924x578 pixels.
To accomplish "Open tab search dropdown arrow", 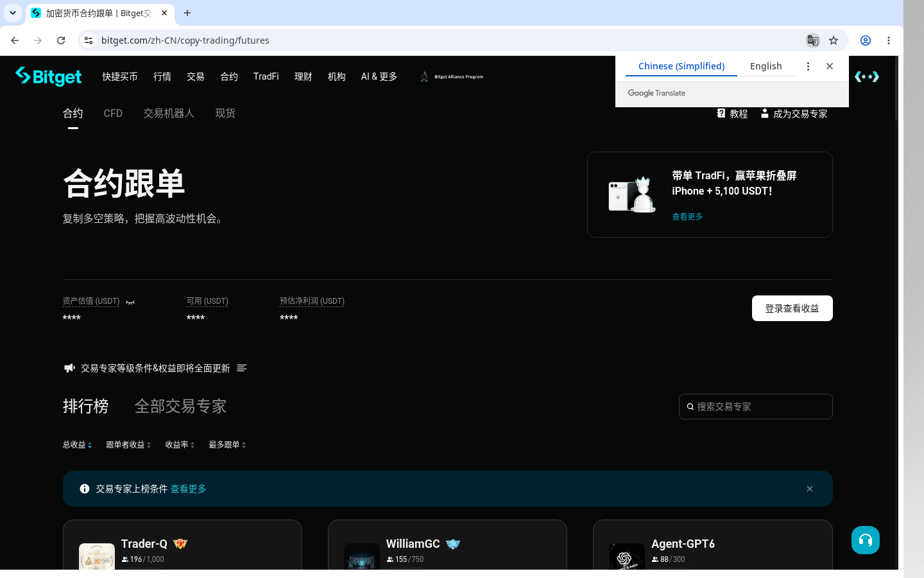I will [x=12, y=13].
